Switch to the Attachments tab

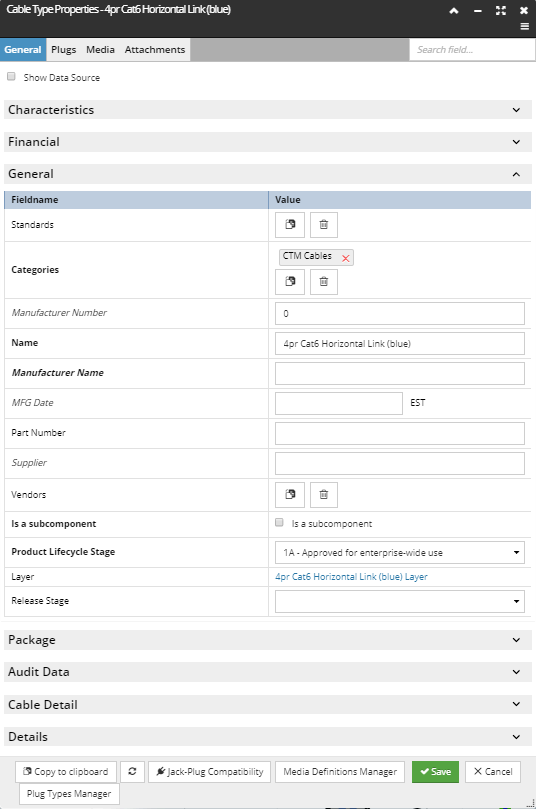[155, 50]
